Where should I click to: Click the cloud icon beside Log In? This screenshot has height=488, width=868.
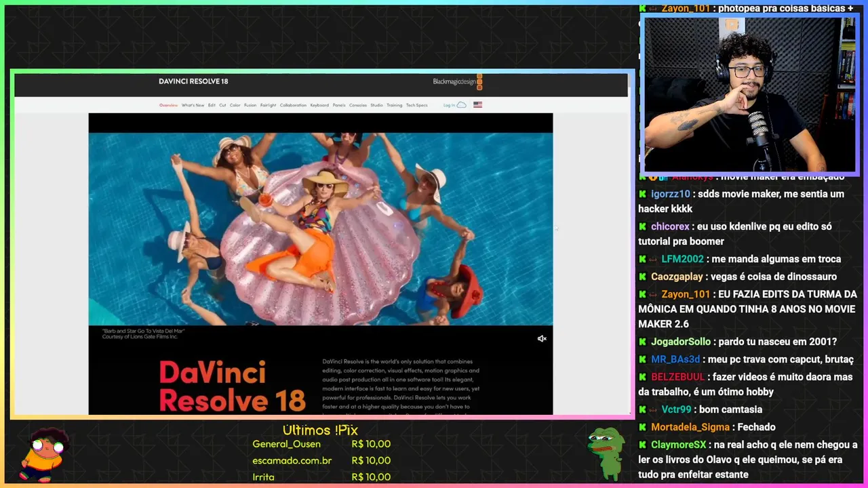pyautogui.click(x=462, y=105)
